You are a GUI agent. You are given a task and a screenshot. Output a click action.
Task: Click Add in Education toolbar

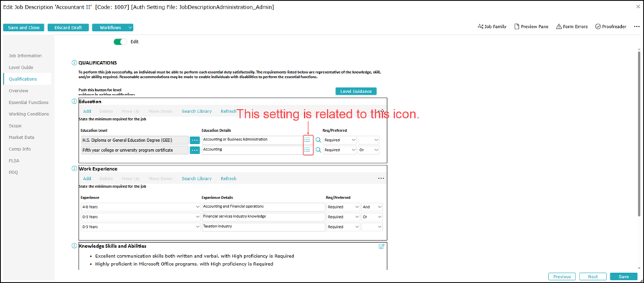pyautogui.click(x=87, y=111)
